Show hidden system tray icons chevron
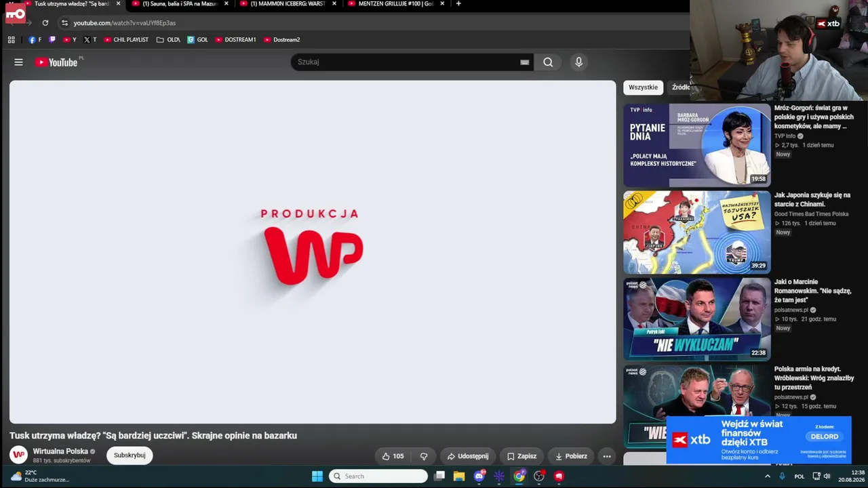The width and height of the screenshot is (868, 488). click(768, 476)
